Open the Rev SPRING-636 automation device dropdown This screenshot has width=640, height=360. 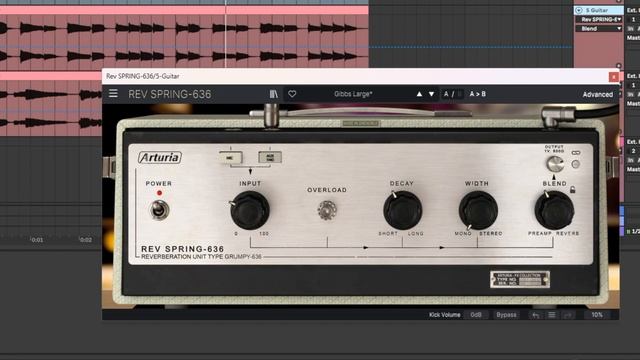[599, 19]
